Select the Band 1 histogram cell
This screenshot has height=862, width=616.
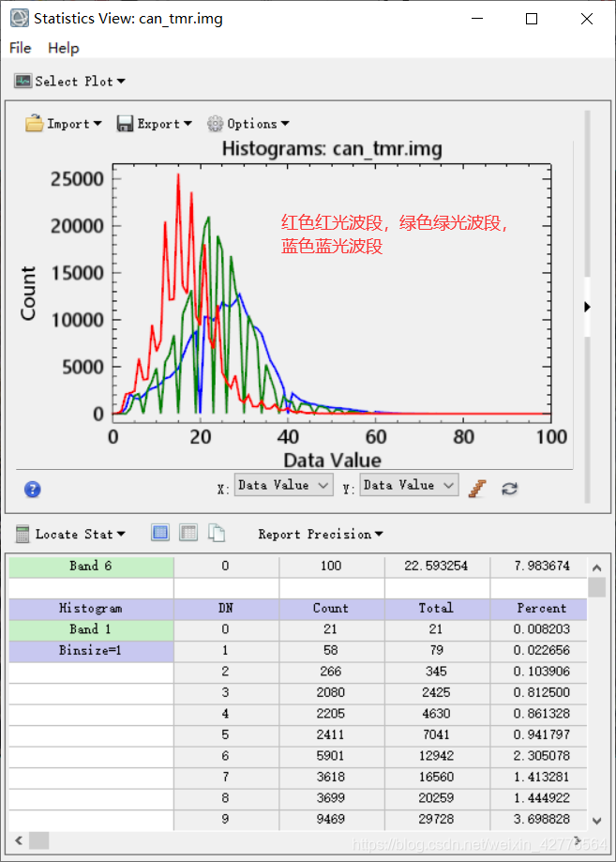(91, 629)
